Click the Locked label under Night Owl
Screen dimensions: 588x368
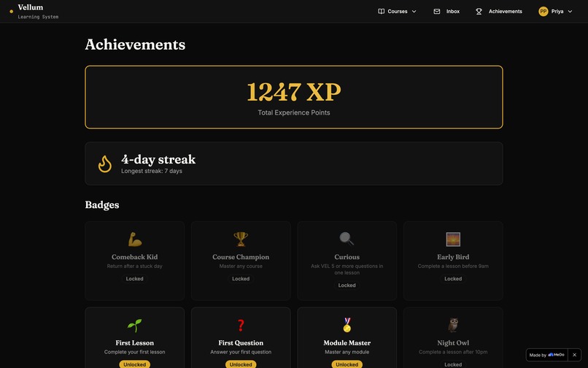453,364
